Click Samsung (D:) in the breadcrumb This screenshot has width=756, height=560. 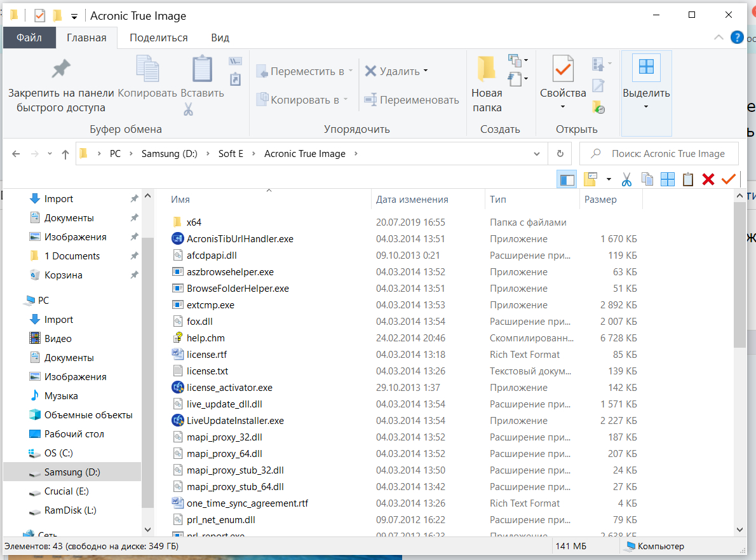click(169, 154)
